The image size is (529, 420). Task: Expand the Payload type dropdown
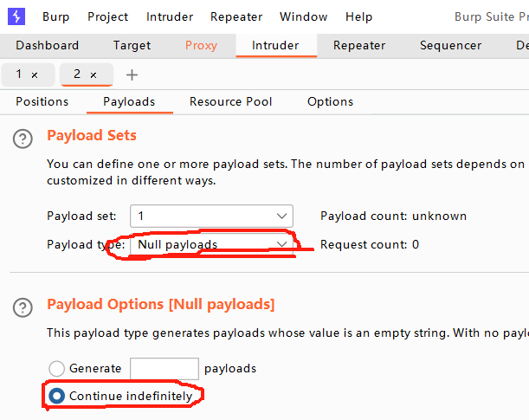click(x=282, y=244)
